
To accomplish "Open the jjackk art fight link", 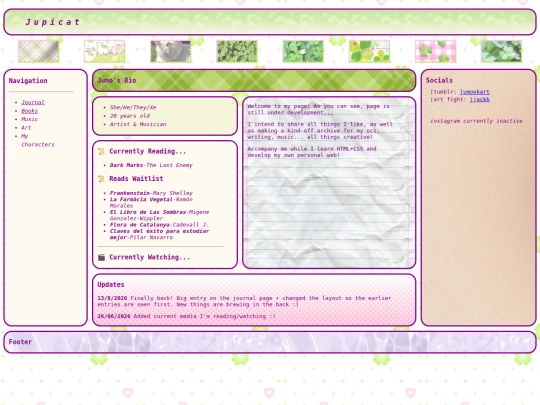I will click(x=479, y=100).
